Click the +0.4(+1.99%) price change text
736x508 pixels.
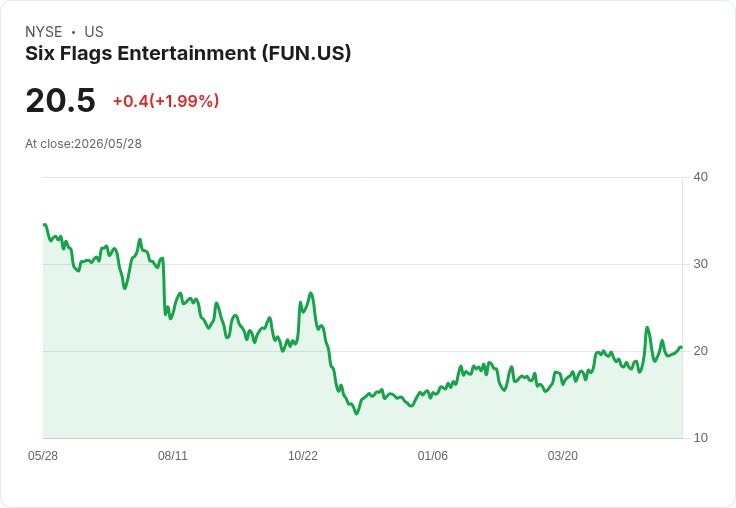point(166,101)
